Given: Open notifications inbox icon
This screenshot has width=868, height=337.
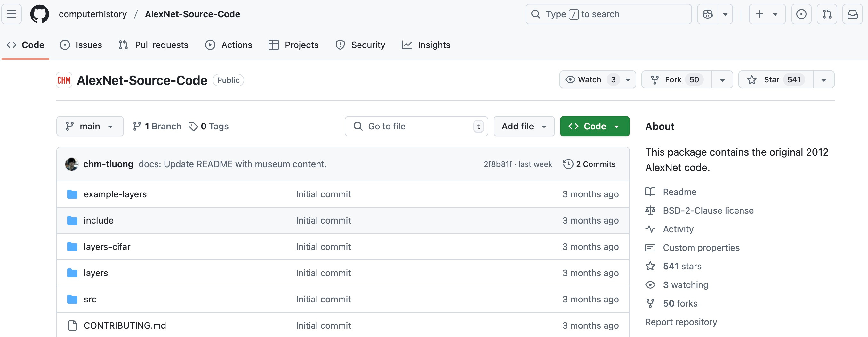Looking at the screenshot, I should tap(853, 14).
